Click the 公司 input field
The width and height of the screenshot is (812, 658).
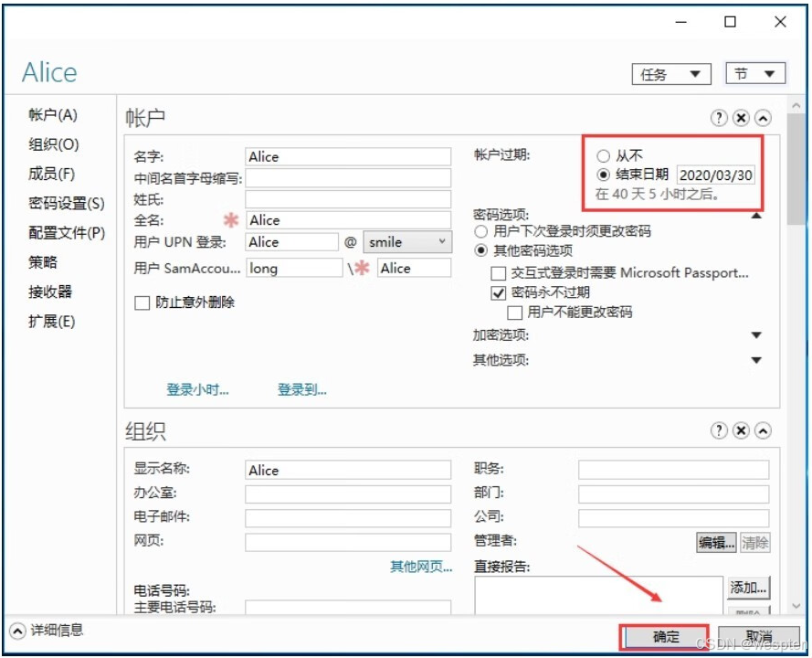click(x=674, y=518)
